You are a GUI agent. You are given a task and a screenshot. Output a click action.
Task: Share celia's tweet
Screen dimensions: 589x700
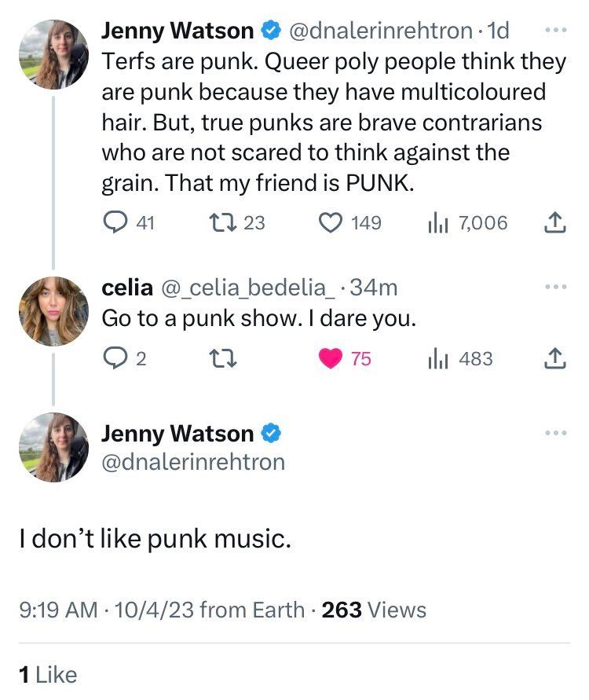(554, 359)
